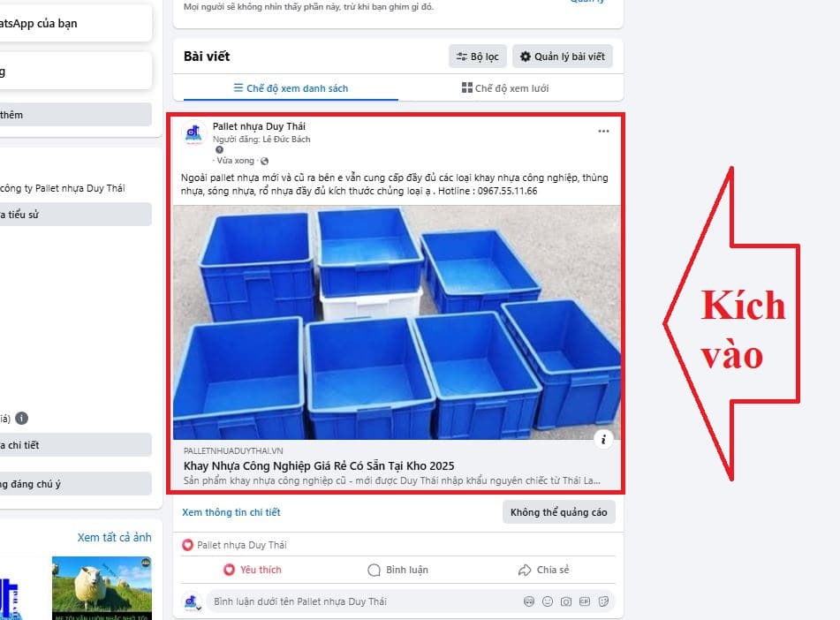Click the globe public audience icon

pos(265,161)
